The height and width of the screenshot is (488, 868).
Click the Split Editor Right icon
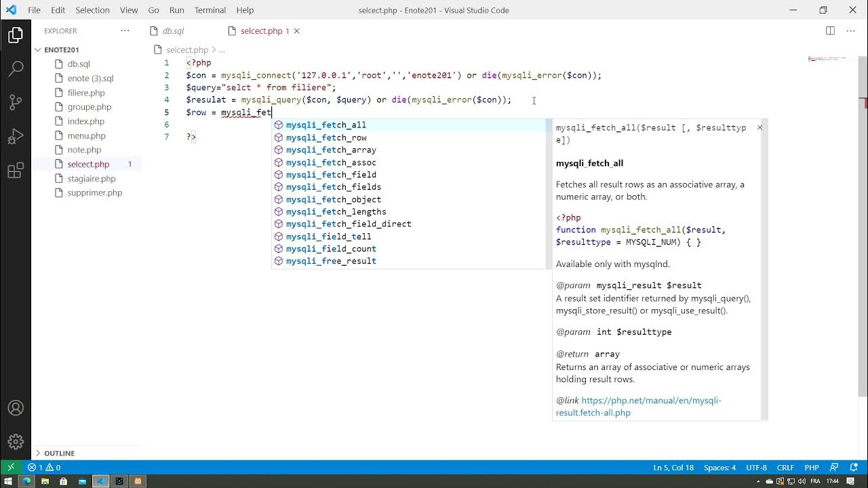pos(830,30)
